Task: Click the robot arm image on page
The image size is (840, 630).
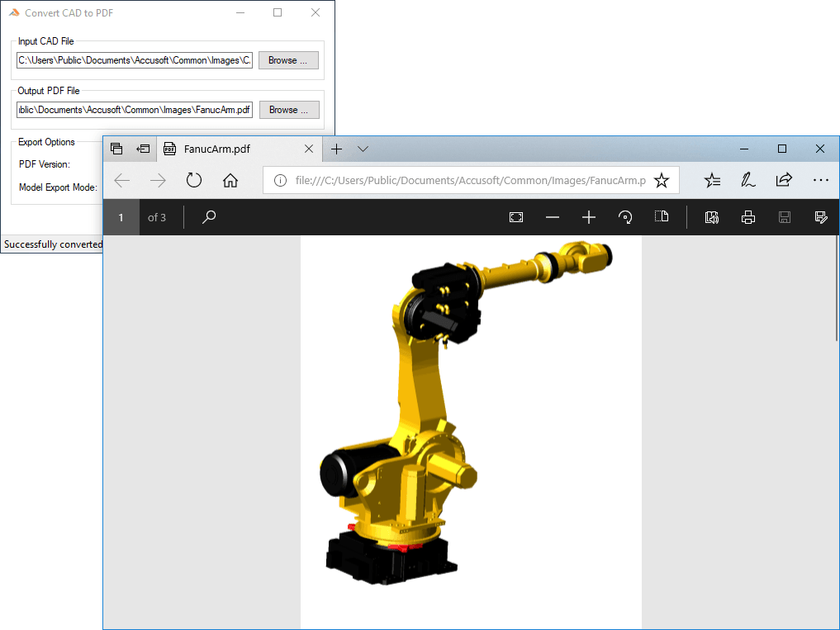Action: pos(466,413)
